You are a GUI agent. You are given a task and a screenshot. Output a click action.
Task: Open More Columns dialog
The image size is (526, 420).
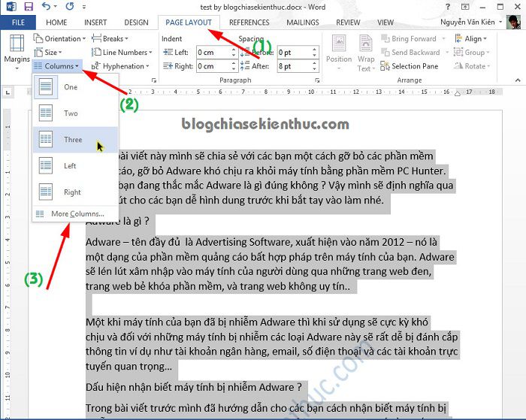coord(75,213)
